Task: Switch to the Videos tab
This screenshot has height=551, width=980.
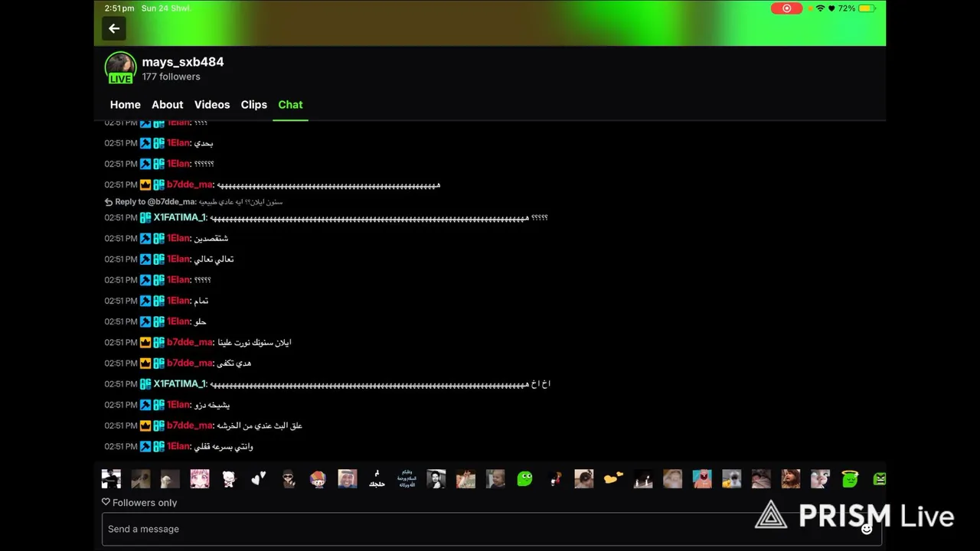Action: point(212,105)
